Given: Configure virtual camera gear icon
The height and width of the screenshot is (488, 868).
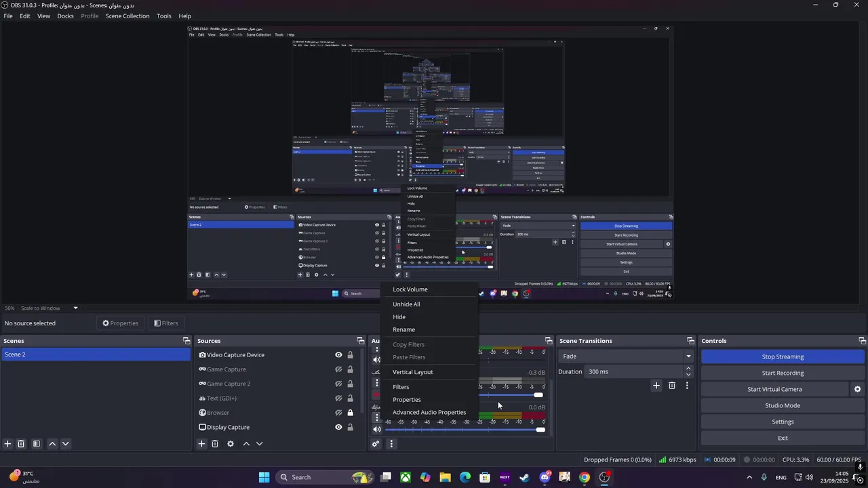Looking at the screenshot, I should (x=857, y=389).
